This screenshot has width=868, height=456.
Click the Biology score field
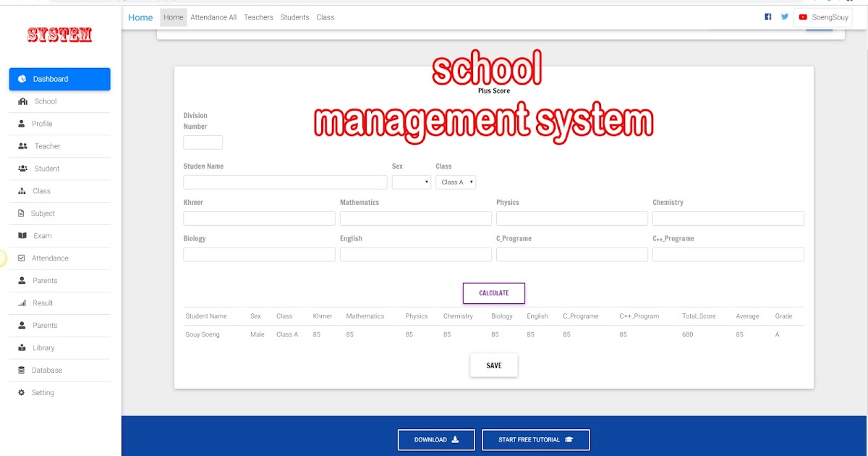point(260,255)
